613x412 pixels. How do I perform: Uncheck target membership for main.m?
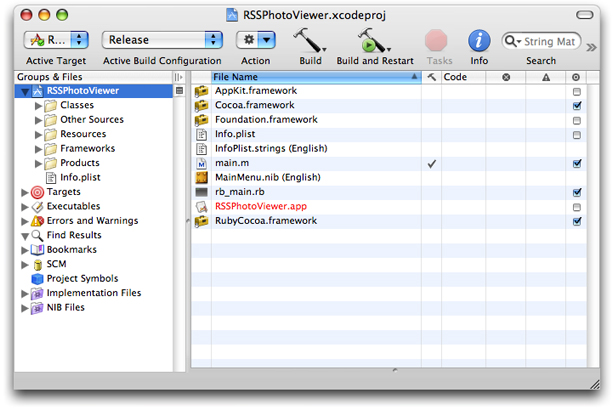pyautogui.click(x=576, y=163)
